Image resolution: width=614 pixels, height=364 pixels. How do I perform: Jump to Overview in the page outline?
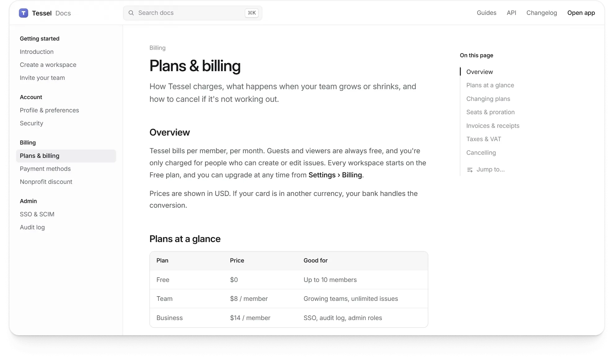point(479,72)
